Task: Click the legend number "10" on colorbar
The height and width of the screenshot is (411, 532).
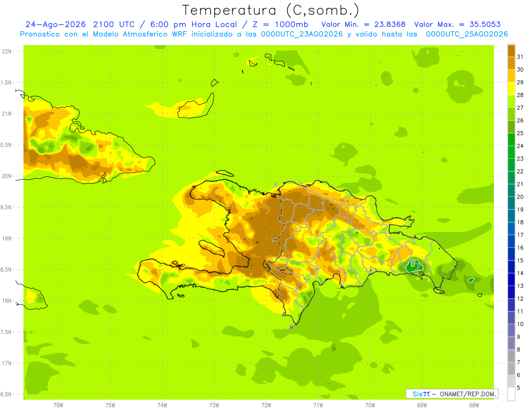Action: 520,324
